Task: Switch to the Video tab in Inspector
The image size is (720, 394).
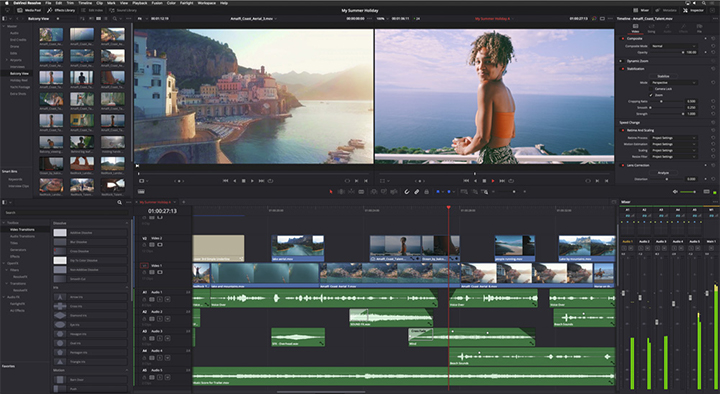Action: click(x=636, y=28)
